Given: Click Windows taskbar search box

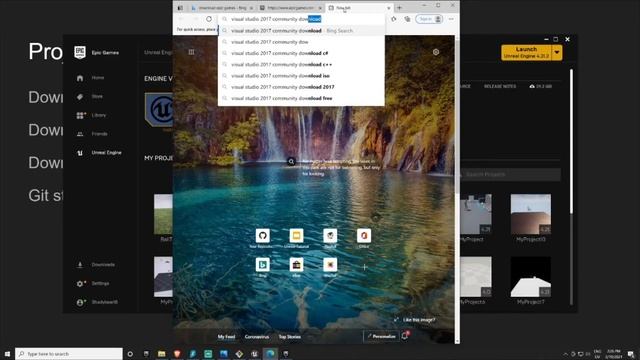Looking at the screenshot, I should (69, 354).
